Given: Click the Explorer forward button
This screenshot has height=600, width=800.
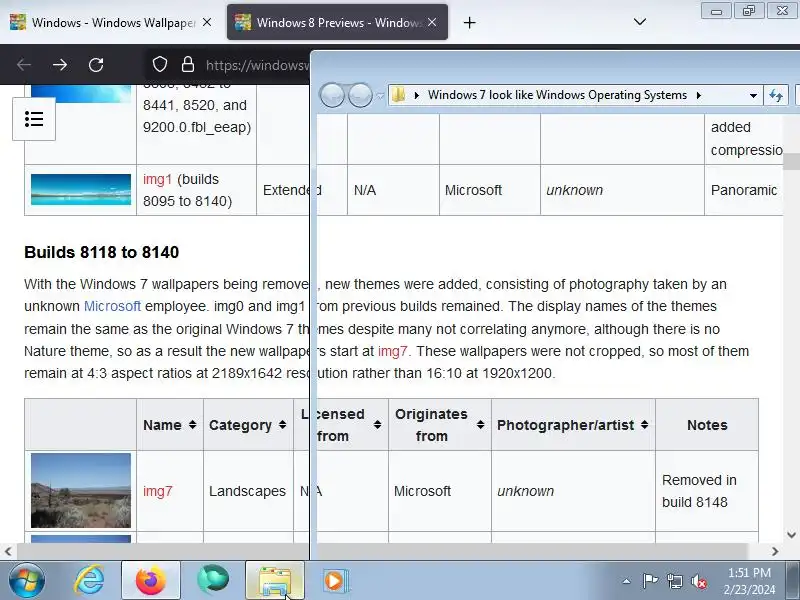Looking at the screenshot, I should click(360, 95).
